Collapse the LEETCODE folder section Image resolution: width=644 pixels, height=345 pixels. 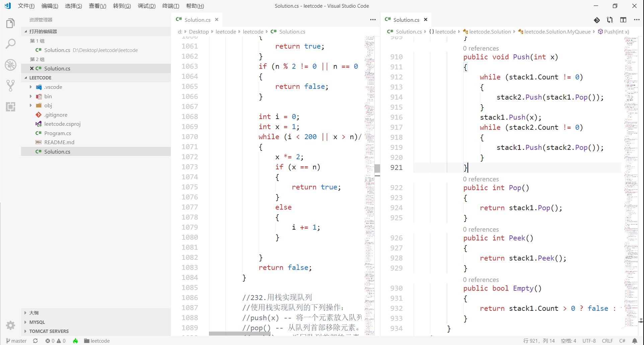coord(40,77)
